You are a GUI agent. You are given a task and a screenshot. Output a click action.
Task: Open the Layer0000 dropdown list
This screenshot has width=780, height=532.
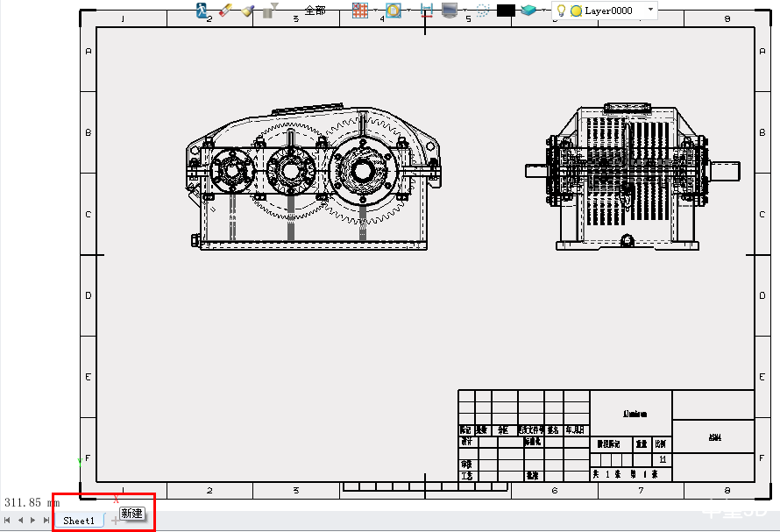pos(650,11)
